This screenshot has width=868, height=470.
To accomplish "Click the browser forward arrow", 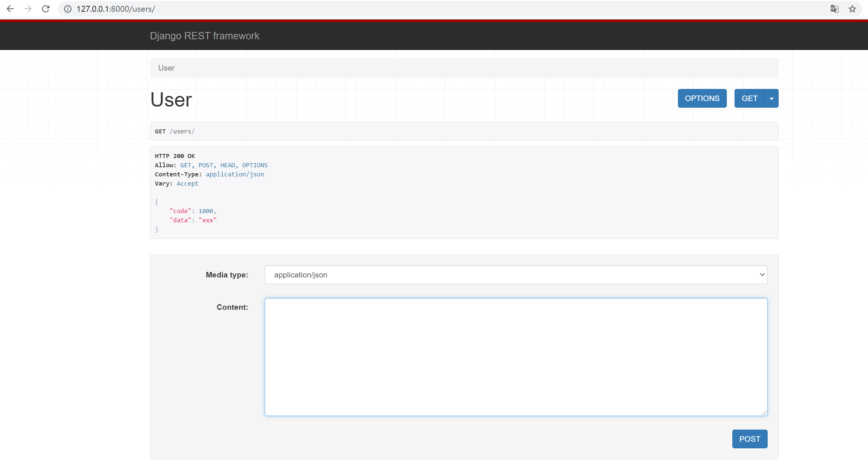I will point(28,9).
